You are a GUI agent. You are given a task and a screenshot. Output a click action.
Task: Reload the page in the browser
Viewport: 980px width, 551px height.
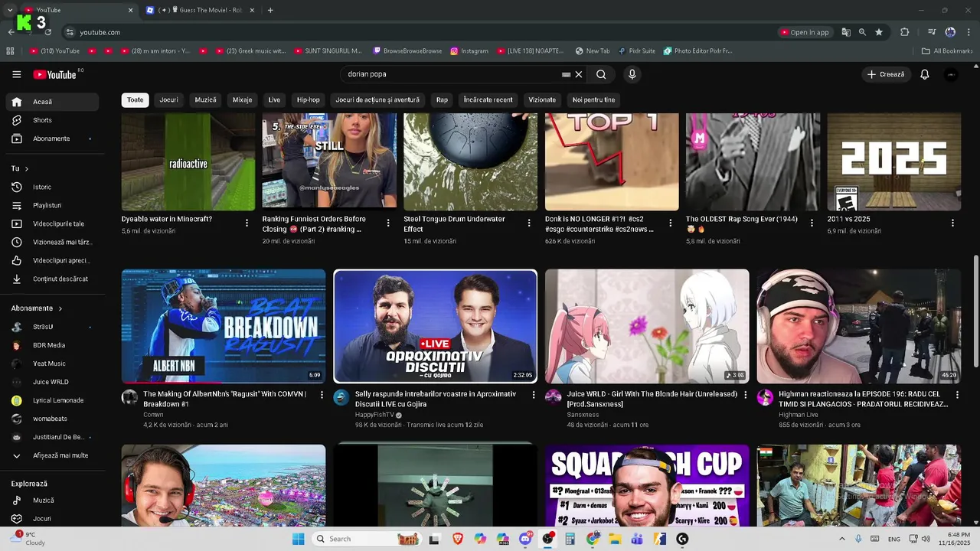[48, 32]
